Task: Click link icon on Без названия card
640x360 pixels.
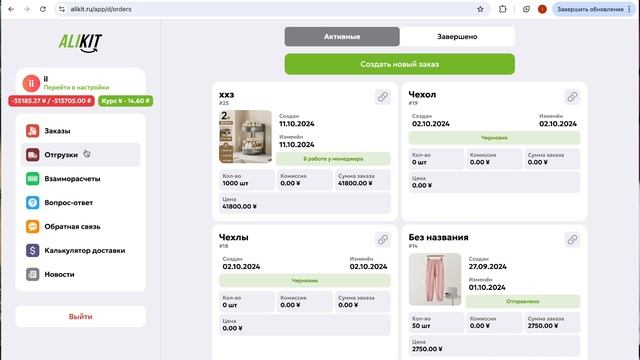Action: pos(572,240)
